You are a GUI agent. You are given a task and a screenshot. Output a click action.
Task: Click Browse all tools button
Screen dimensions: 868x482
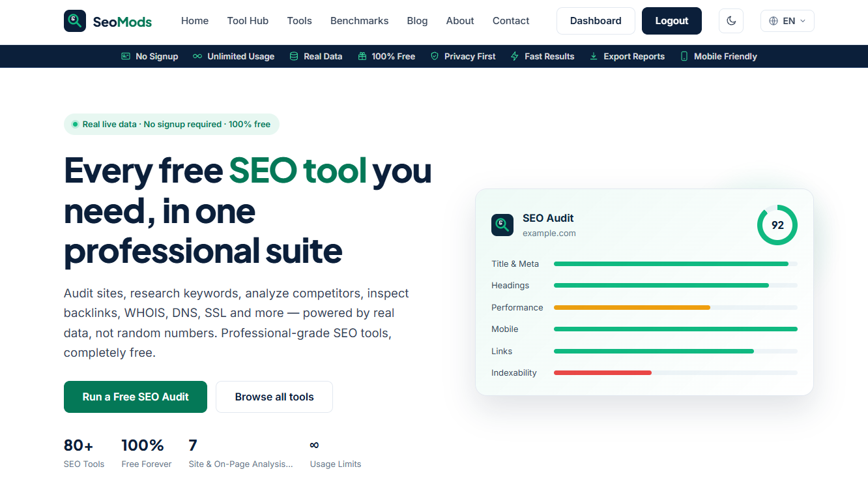[x=274, y=397]
